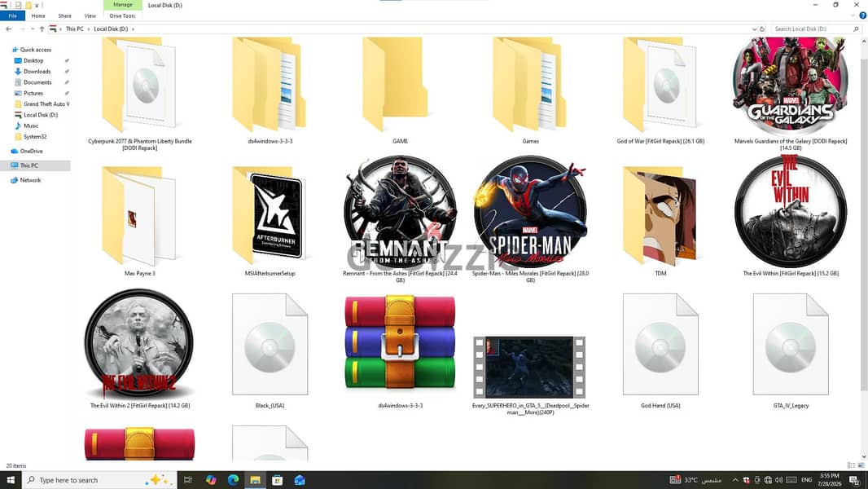868x489 pixels.
Task: Open Local Disk (D:) in the navigation pane
Action: pos(41,115)
